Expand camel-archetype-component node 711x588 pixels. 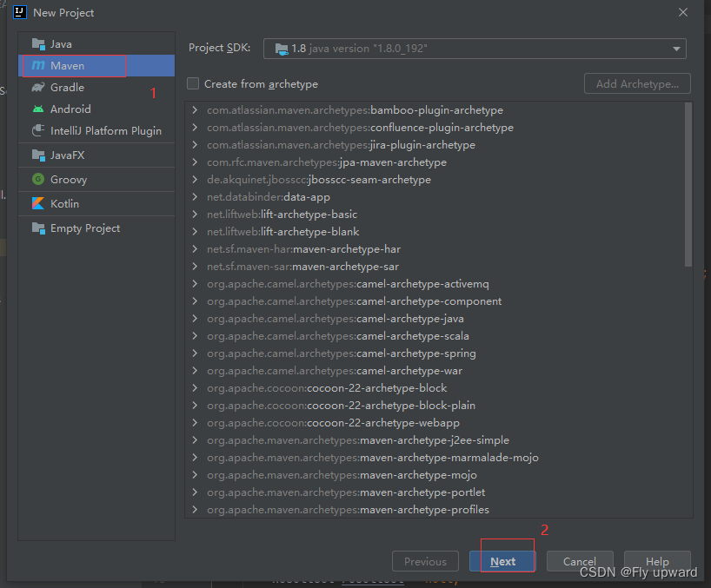click(195, 301)
